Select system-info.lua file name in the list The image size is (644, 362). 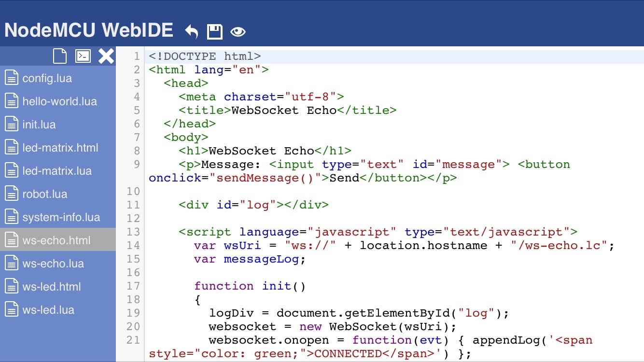[61, 217]
